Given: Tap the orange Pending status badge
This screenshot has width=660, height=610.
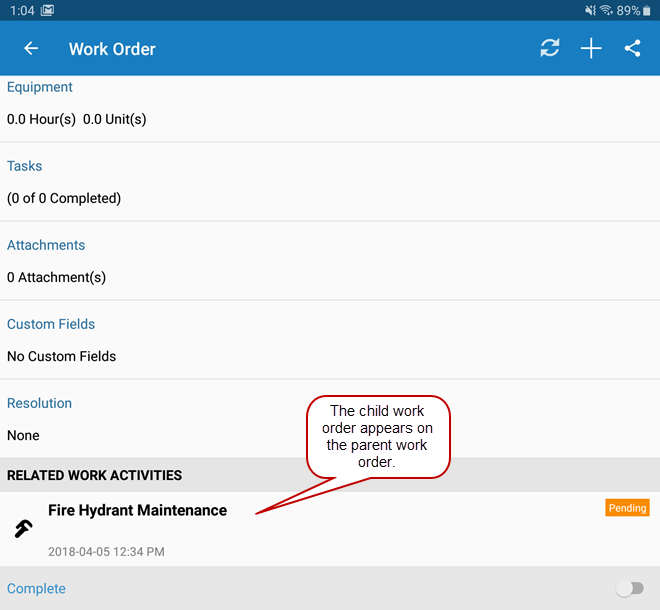Looking at the screenshot, I should (627, 508).
